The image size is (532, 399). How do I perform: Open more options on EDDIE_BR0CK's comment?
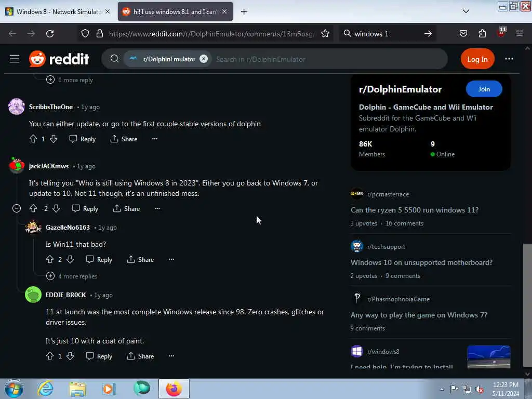pos(171,356)
